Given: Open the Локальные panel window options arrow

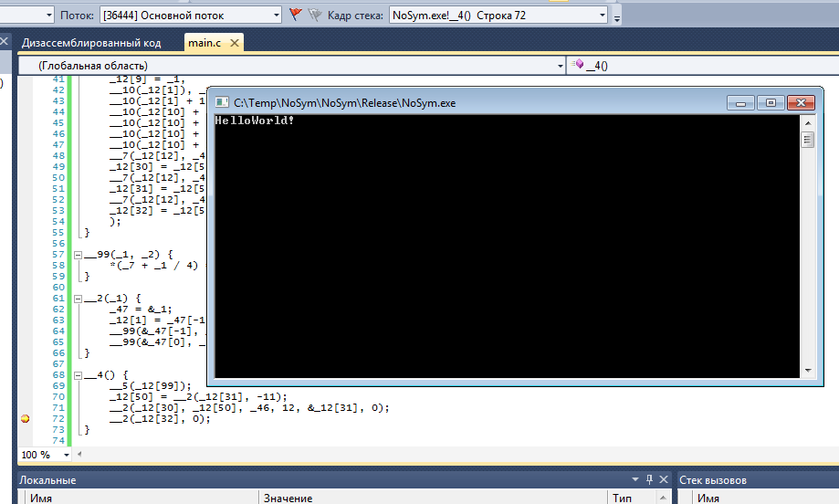Looking at the screenshot, I should pyautogui.click(x=635, y=479).
